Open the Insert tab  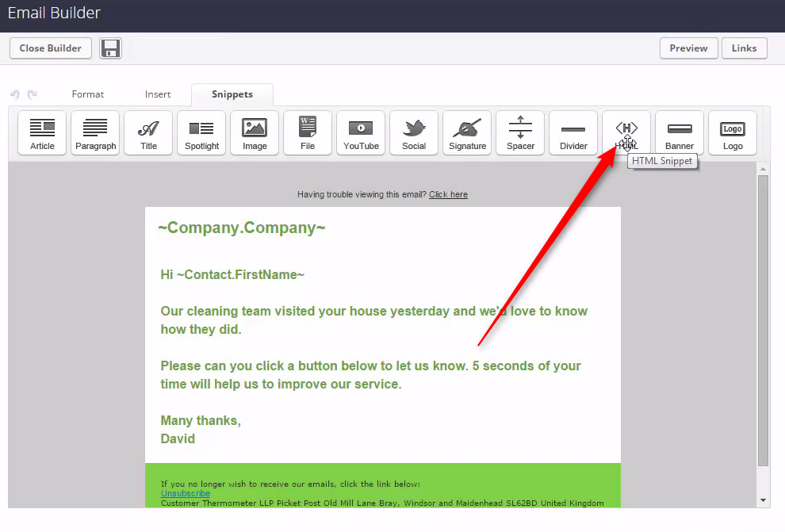[x=158, y=94]
